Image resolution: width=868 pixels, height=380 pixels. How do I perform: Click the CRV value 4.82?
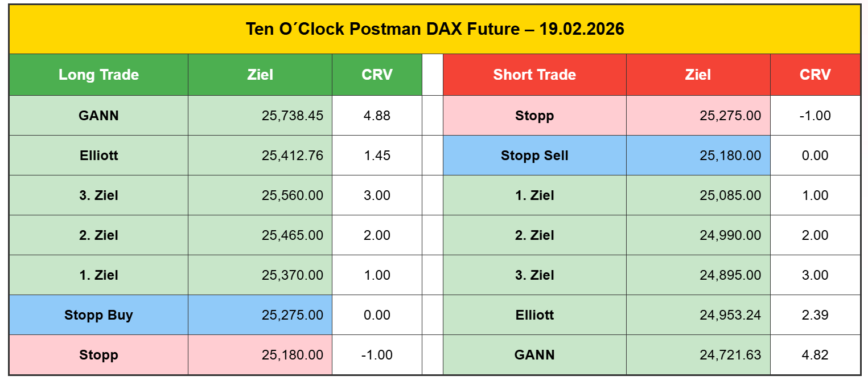815,355
